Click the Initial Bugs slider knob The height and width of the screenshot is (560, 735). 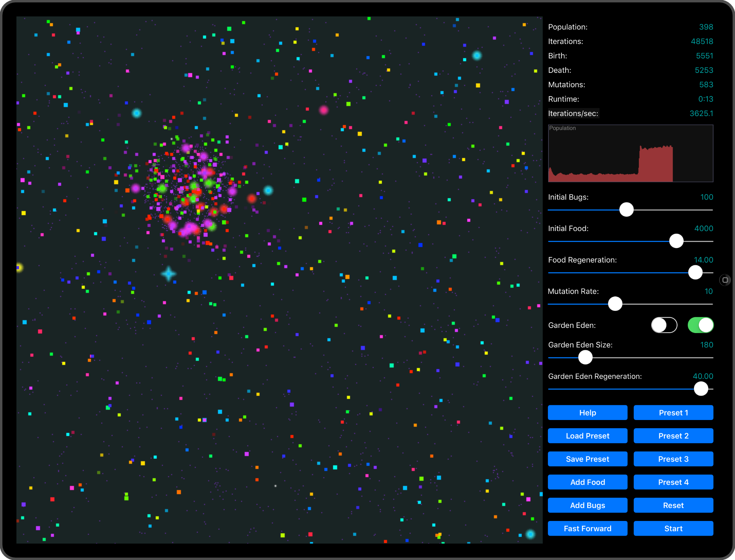626,209
